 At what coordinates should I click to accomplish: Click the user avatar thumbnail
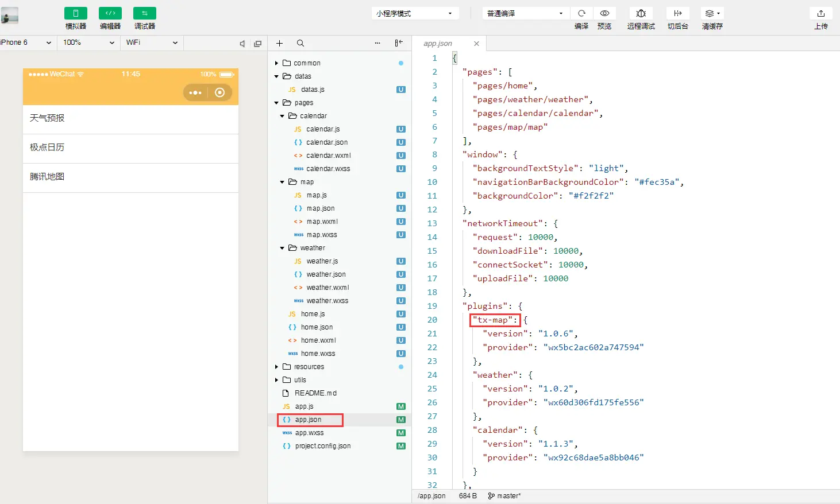pyautogui.click(x=10, y=15)
